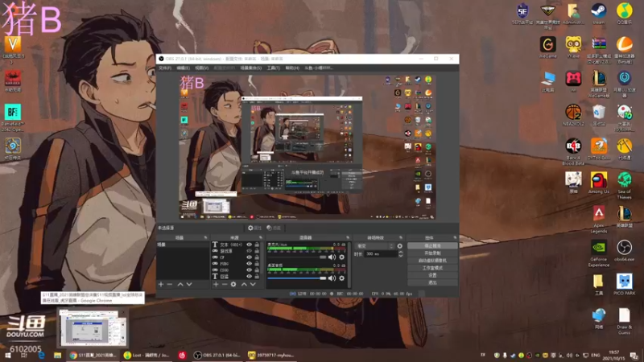Open the Windows Start button
The height and width of the screenshot is (362, 644).
(x=7, y=356)
